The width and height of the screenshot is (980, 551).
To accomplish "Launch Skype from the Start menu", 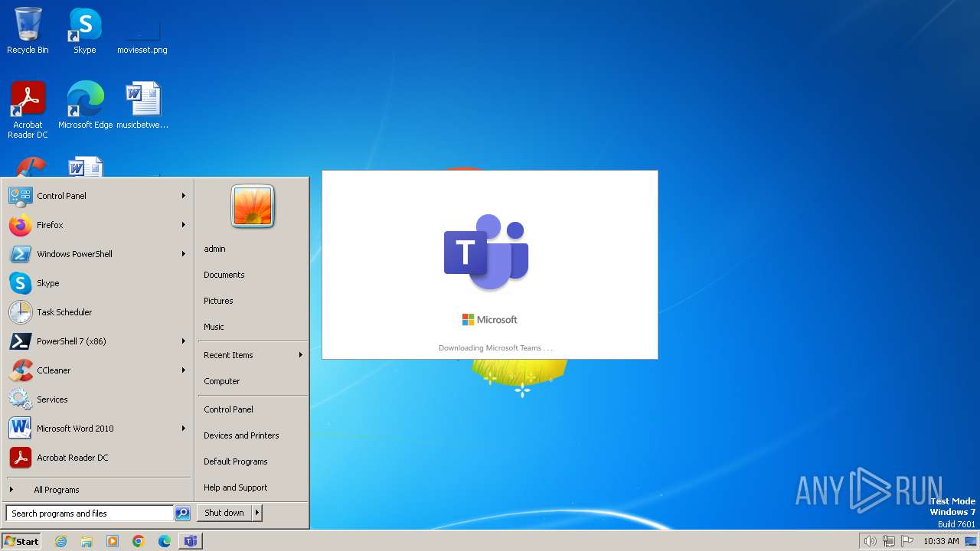I will [98, 283].
